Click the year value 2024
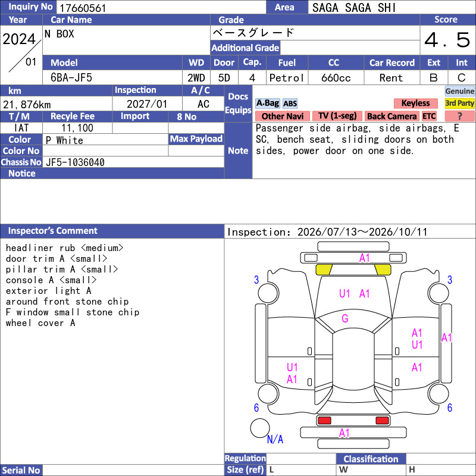The height and width of the screenshot is (476, 476). (19, 39)
